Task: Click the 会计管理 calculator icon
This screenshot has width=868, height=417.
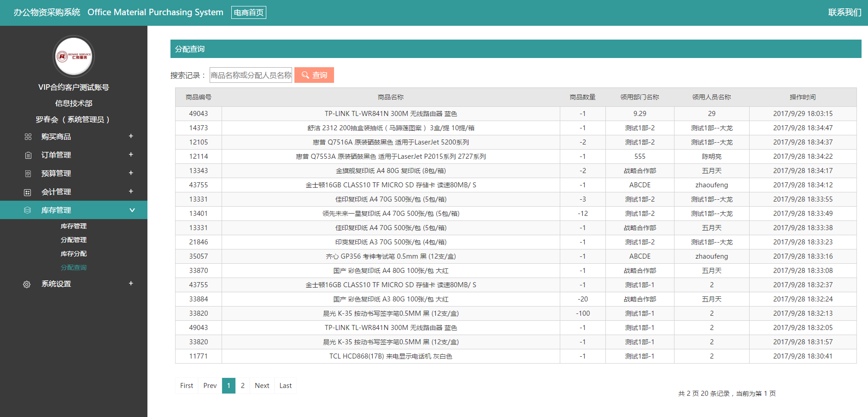Action: click(x=28, y=192)
